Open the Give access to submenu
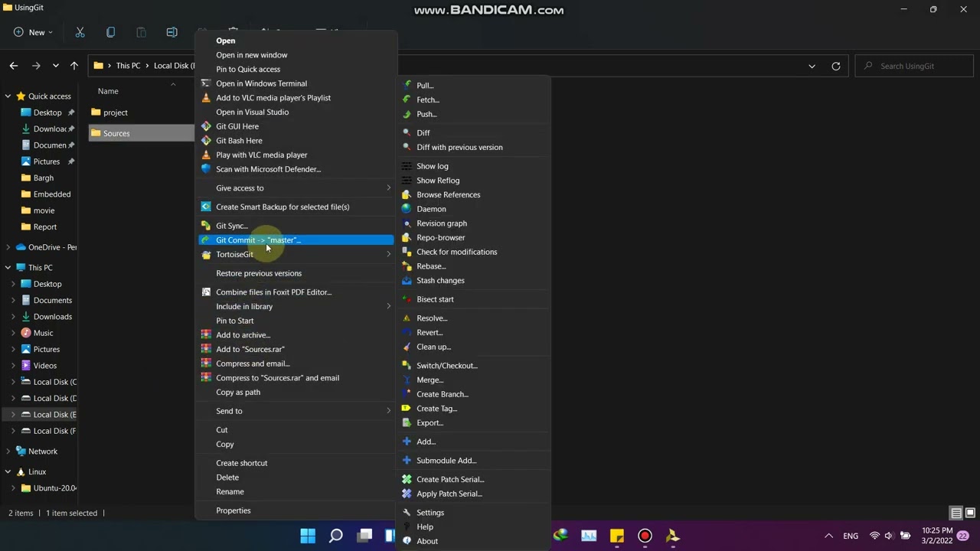980x551 pixels. pyautogui.click(x=296, y=188)
